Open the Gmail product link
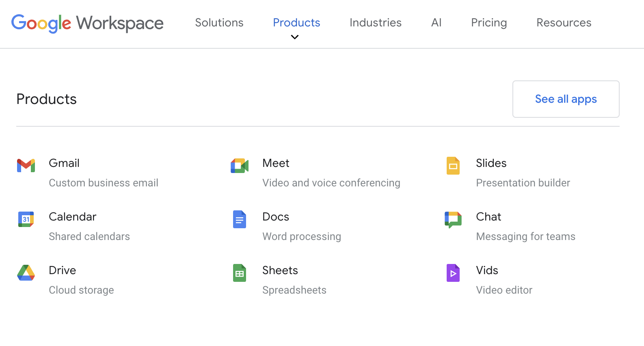This screenshot has height=346, width=644. click(x=64, y=163)
